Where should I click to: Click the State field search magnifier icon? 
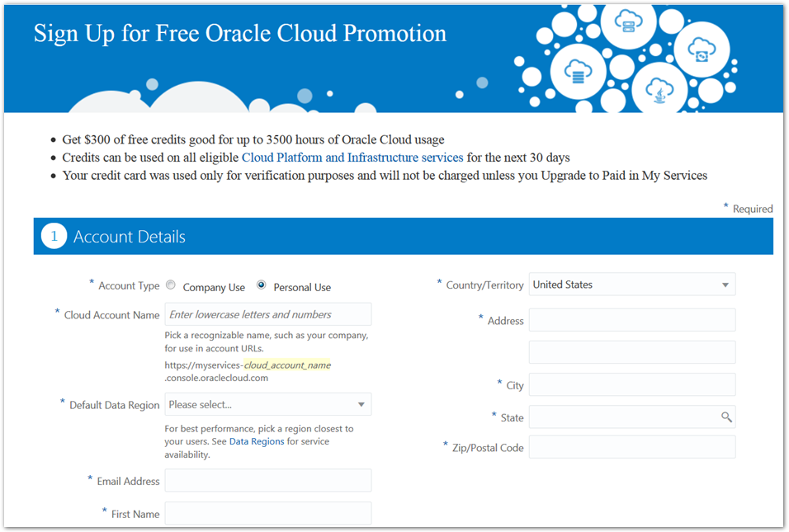point(726,417)
